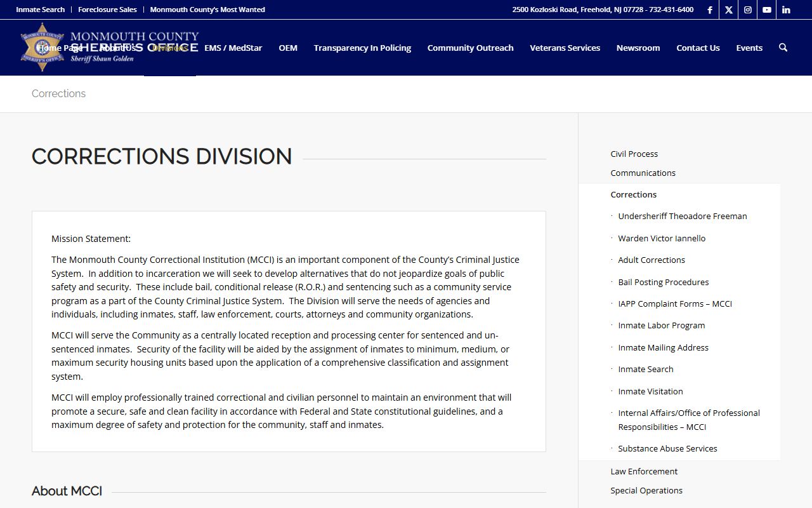Go to Substance Abuse Services page
The width and height of the screenshot is (812, 508).
point(667,448)
